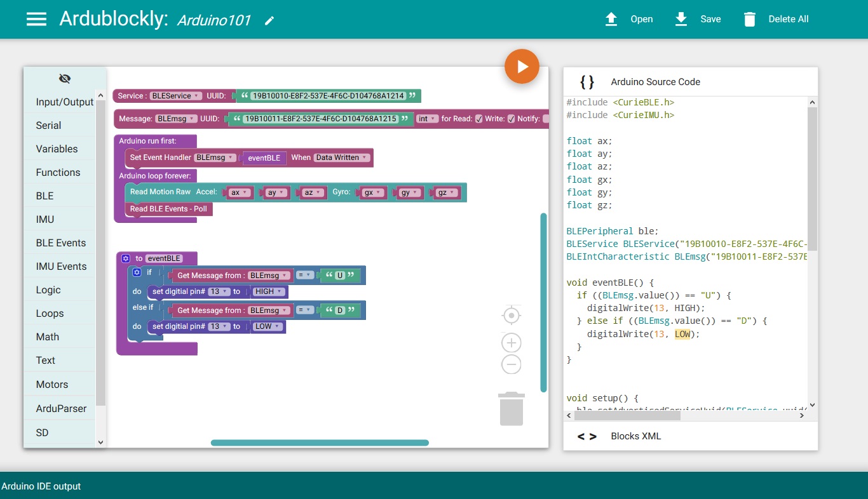868x499 pixels.
Task: Hide the toolbox using eye icon
Action: (65, 79)
